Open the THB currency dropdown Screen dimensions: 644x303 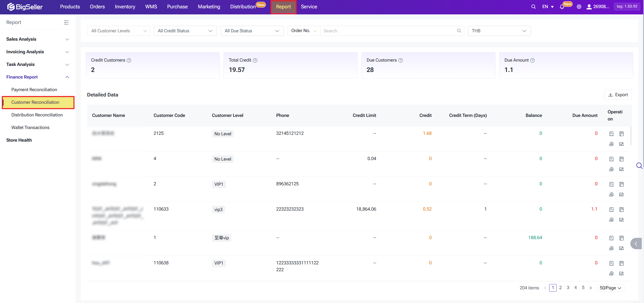[x=499, y=31]
